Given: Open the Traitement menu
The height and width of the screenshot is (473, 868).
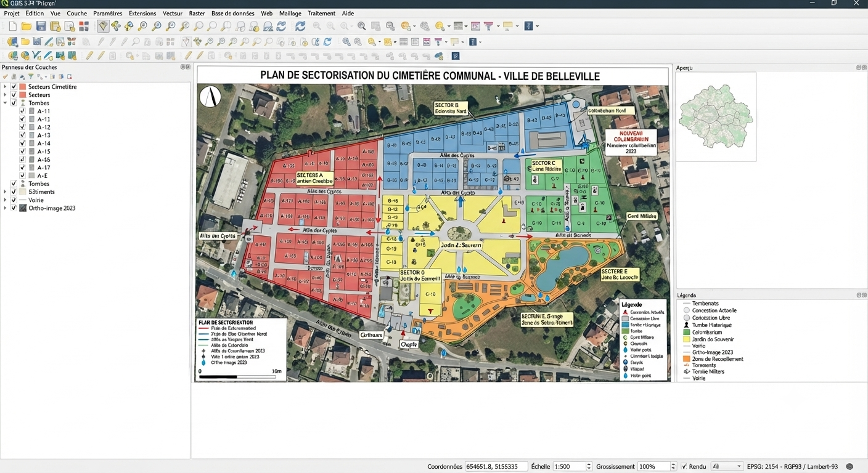Looking at the screenshot, I should click(321, 13).
